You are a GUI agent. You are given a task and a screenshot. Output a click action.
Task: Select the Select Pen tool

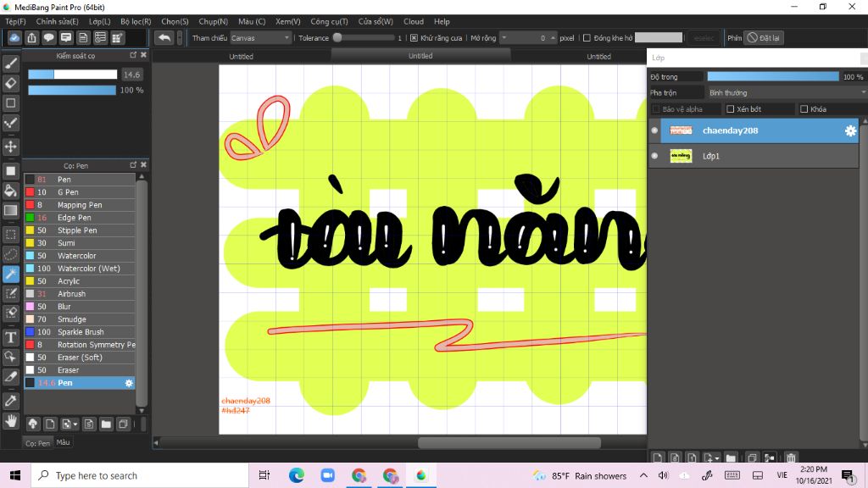pos(10,293)
